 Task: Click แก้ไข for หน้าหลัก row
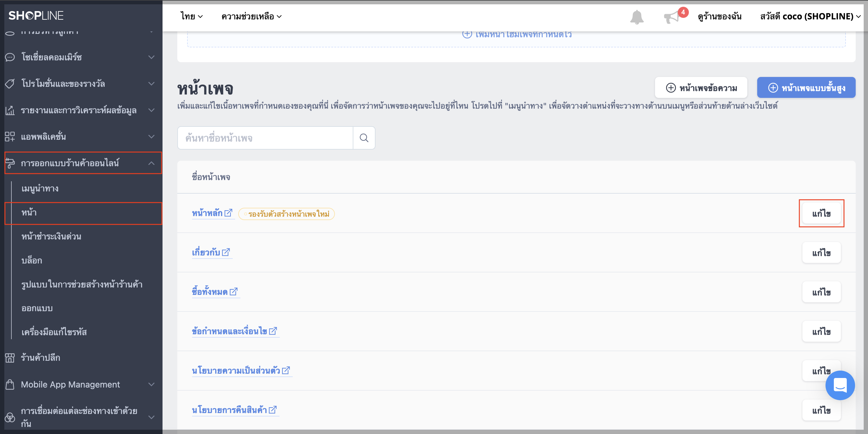click(822, 213)
